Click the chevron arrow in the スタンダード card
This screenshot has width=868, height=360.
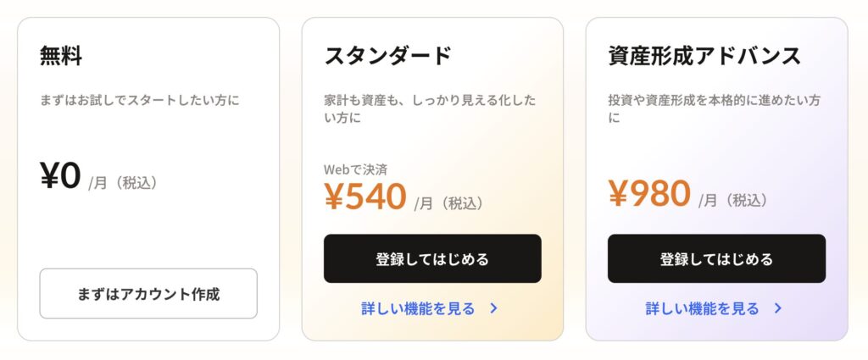(494, 308)
